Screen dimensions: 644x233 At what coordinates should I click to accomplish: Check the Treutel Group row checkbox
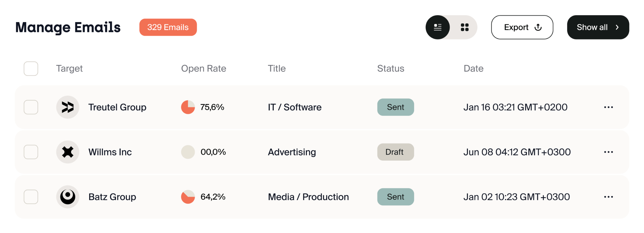click(x=31, y=107)
